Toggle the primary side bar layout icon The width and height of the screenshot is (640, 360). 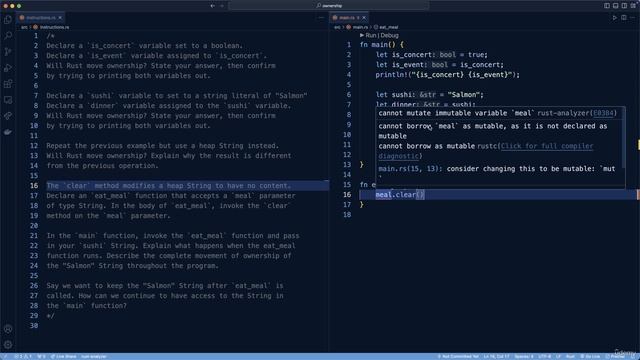[607, 6]
